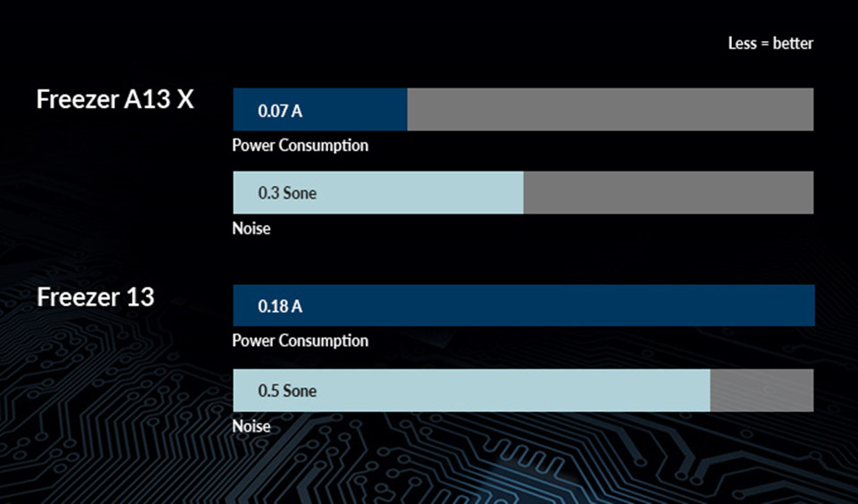The image size is (858, 504).
Task: Click the 0.18 A value text
Action: 280,306
